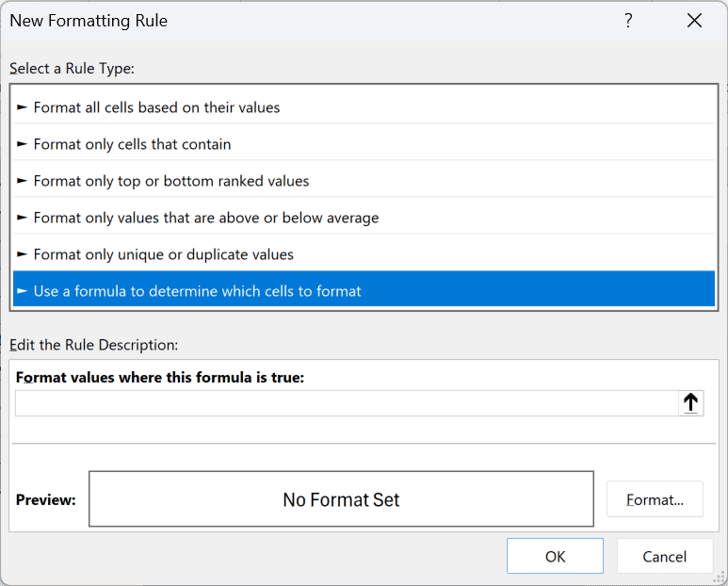
Task: Click the 'No Format Set' preview box
Action: pos(341,499)
